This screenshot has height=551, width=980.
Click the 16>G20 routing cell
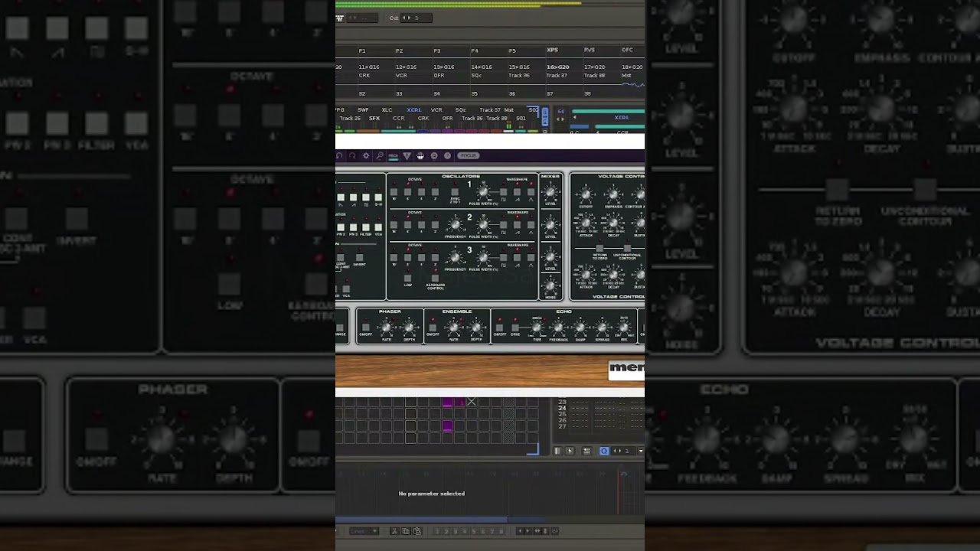557,67
